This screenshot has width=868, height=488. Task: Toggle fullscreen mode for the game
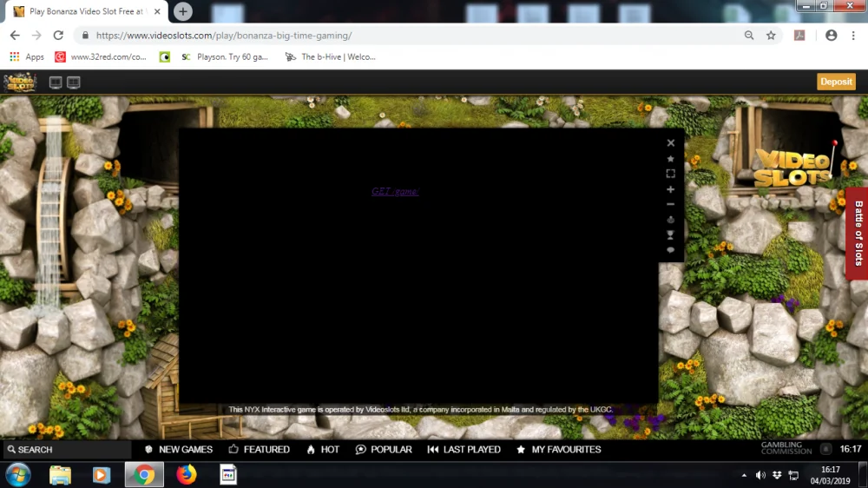click(x=670, y=174)
